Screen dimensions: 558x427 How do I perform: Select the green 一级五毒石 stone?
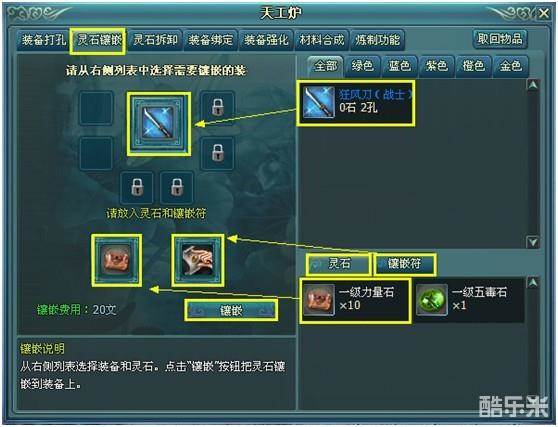(x=468, y=300)
